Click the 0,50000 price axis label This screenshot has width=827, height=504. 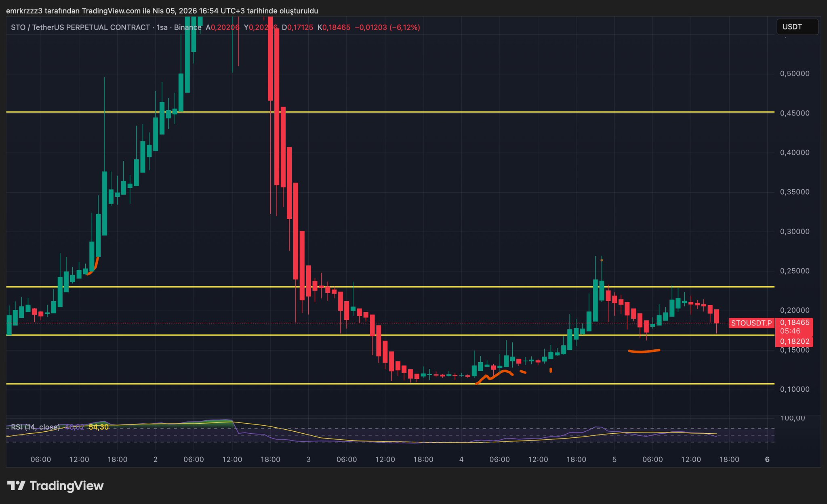click(x=794, y=73)
